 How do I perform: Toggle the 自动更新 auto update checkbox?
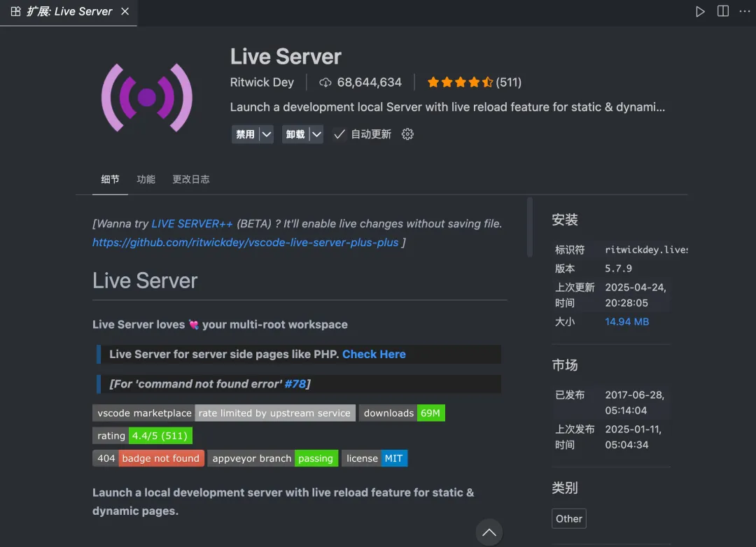tap(339, 134)
